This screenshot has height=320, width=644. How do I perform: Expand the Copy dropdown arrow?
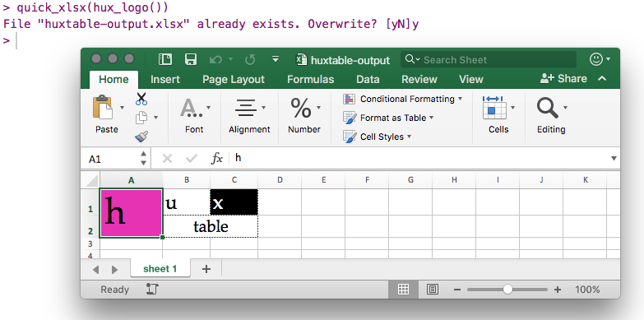pyautogui.click(x=155, y=118)
